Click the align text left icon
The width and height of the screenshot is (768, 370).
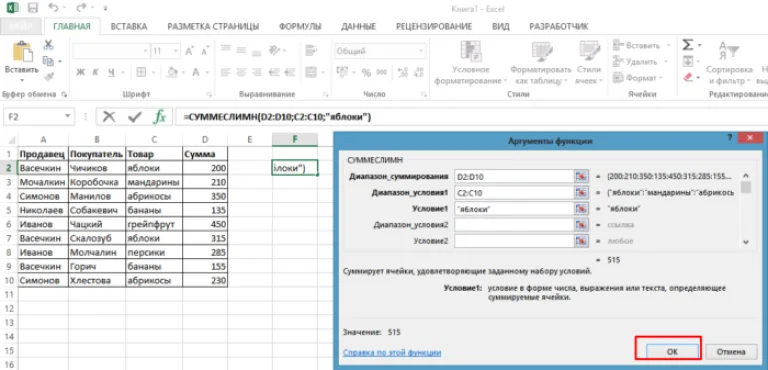(225, 72)
